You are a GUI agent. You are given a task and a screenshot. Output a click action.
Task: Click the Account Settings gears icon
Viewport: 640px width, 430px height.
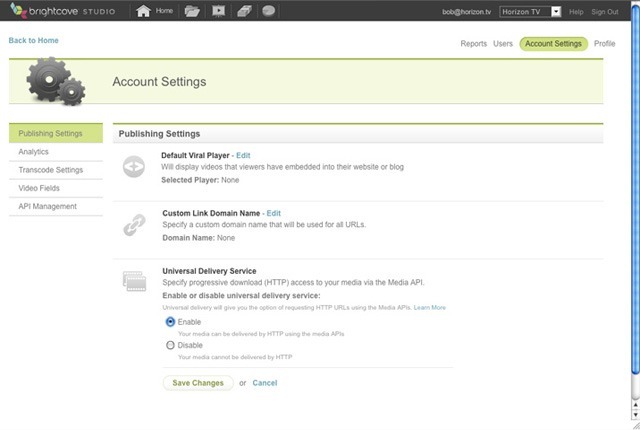click(x=56, y=81)
